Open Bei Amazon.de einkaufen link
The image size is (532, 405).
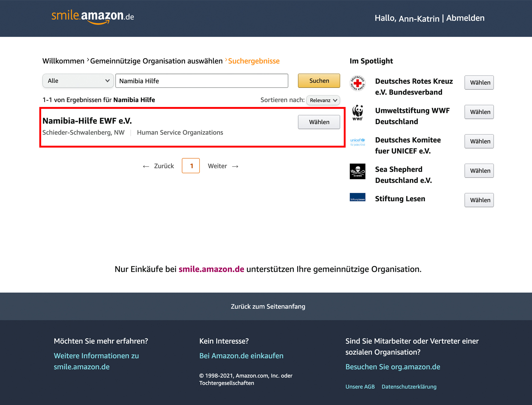tap(241, 355)
